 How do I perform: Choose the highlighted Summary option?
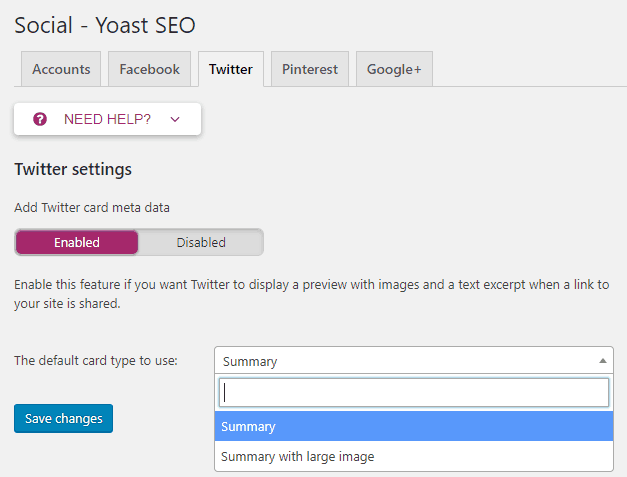[x=414, y=426]
